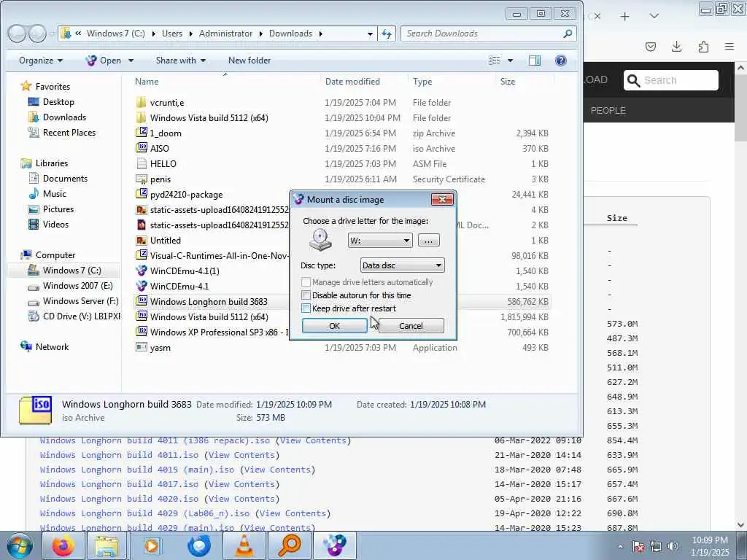Viewport: 747px width, 560px height.
Task: Select the AISO iso file icon
Action: (141, 148)
